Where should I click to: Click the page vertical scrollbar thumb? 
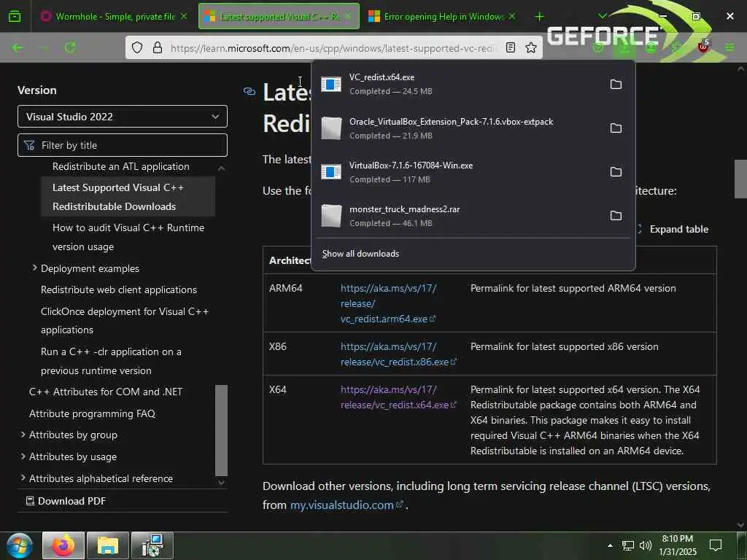click(x=740, y=179)
